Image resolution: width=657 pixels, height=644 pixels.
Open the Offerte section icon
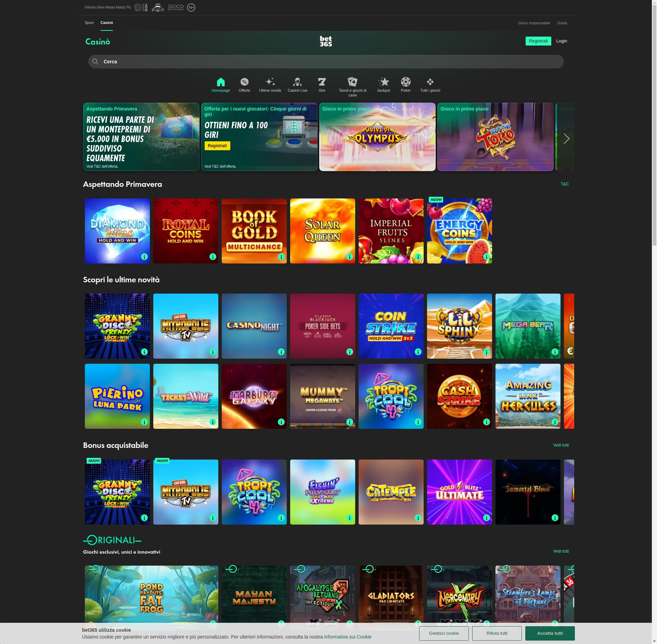pyautogui.click(x=244, y=82)
